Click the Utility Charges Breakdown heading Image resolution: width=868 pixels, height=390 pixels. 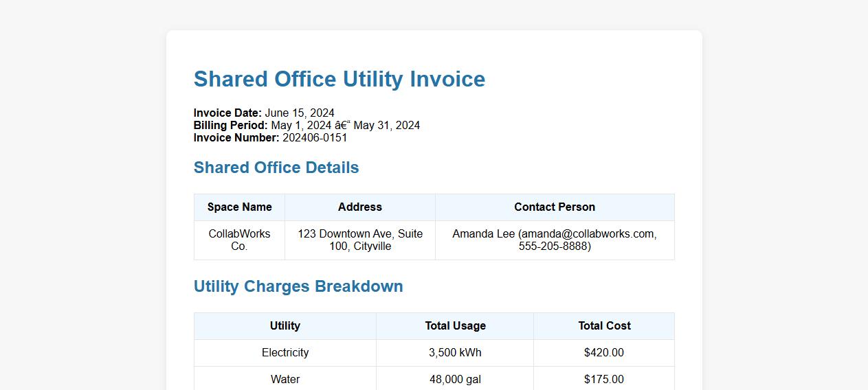pyautogui.click(x=298, y=286)
